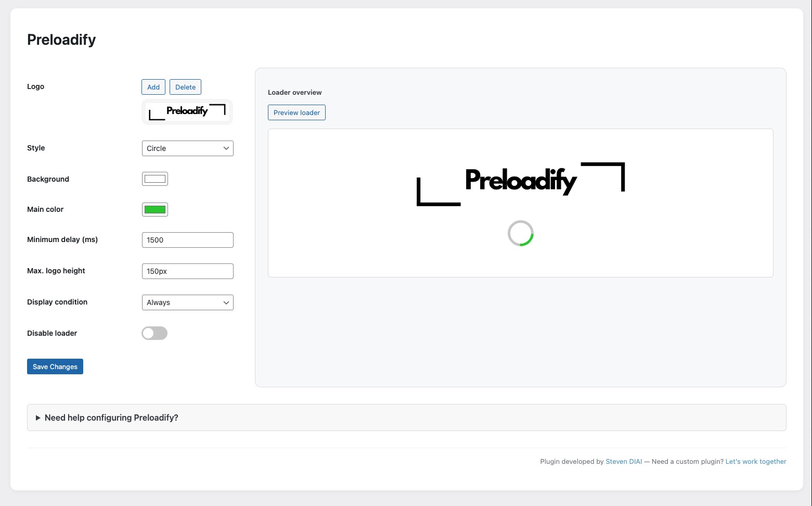Viewport: 812px width, 506px height.
Task: Focus the Minimum delay input field
Action: tap(187, 240)
